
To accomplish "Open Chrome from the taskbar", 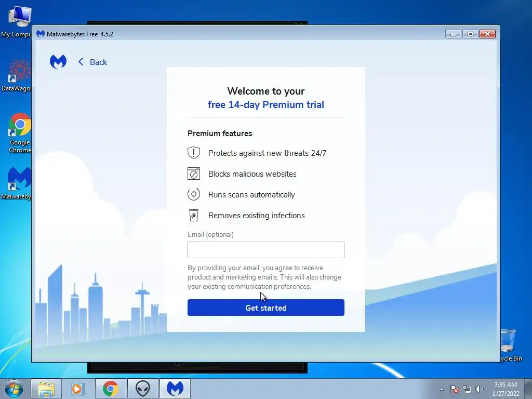I will pyautogui.click(x=110, y=389).
